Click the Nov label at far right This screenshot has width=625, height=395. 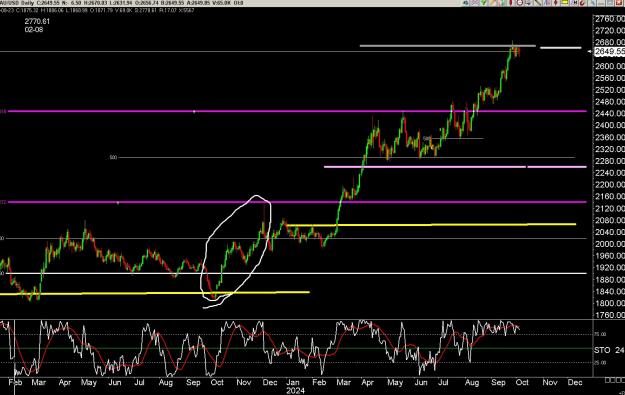tap(550, 382)
